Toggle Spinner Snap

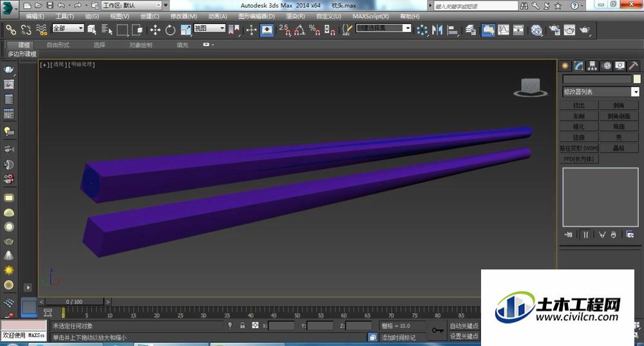(x=329, y=30)
